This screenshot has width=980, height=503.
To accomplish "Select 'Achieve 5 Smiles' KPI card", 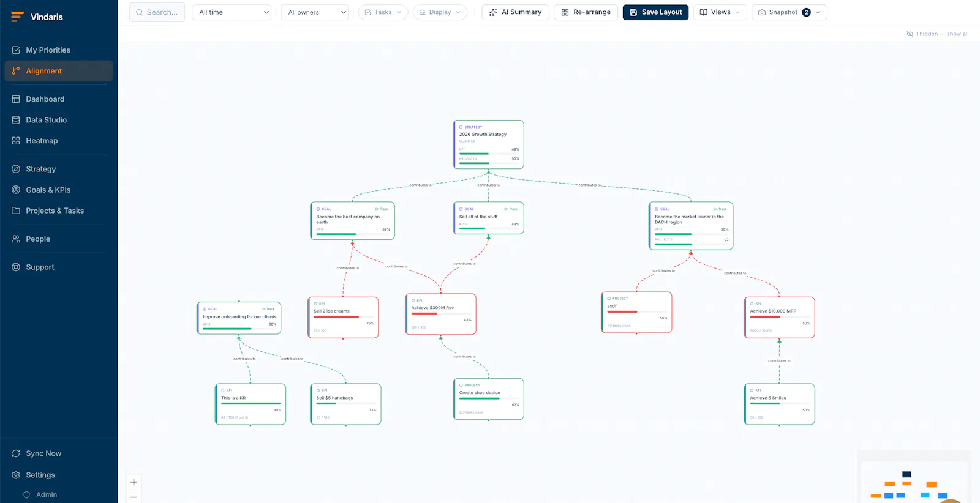I will tap(779, 404).
